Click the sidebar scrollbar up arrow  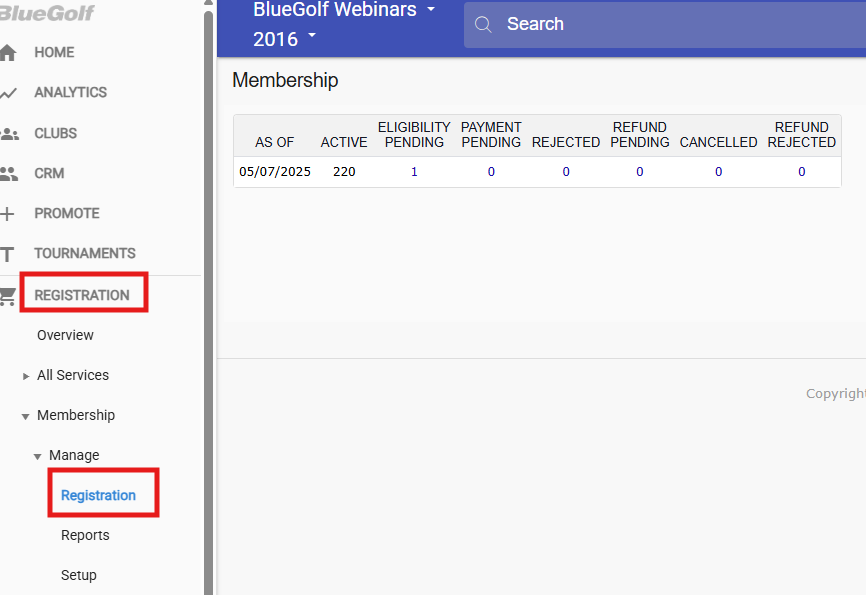pos(208,3)
